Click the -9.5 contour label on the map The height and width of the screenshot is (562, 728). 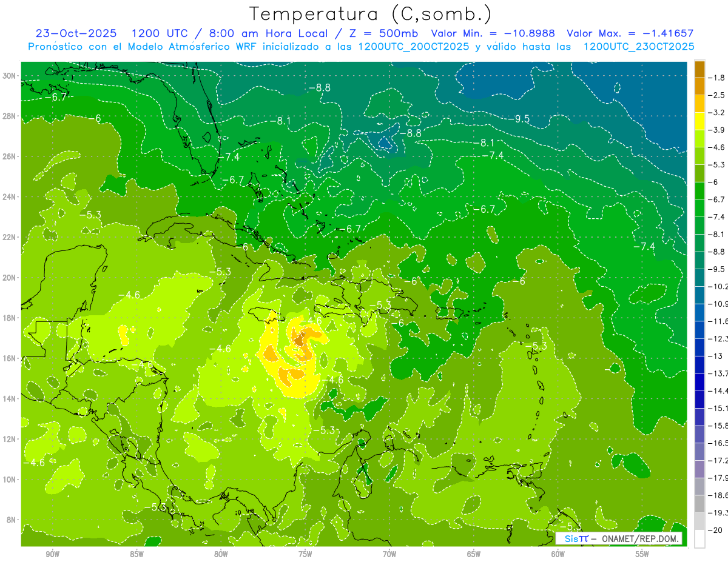[522, 119]
